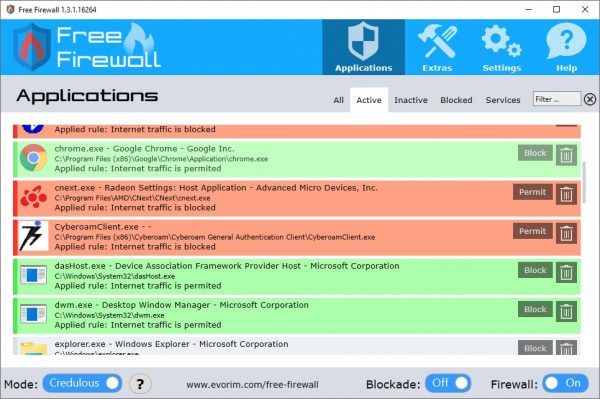
Task: Delete the cnext.exe rule with trash icon
Action: (566, 194)
